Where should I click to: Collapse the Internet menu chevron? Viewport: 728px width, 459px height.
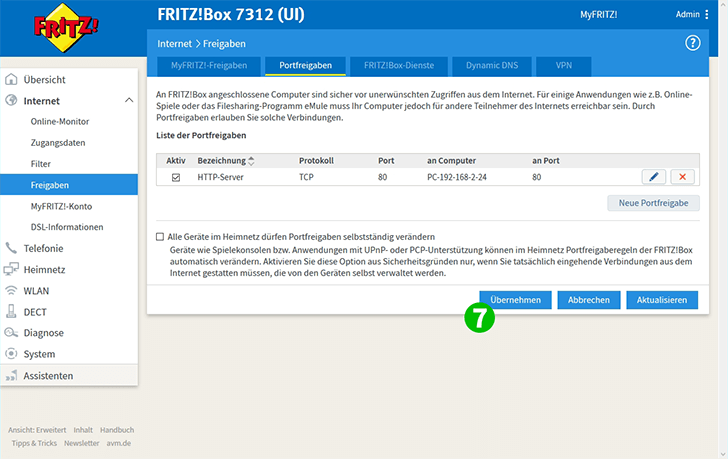click(x=129, y=100)
